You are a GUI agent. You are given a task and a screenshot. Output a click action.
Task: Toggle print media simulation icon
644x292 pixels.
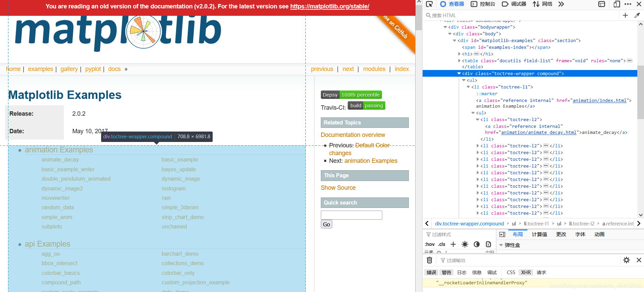pyautogui.click(x=488, y=244)
